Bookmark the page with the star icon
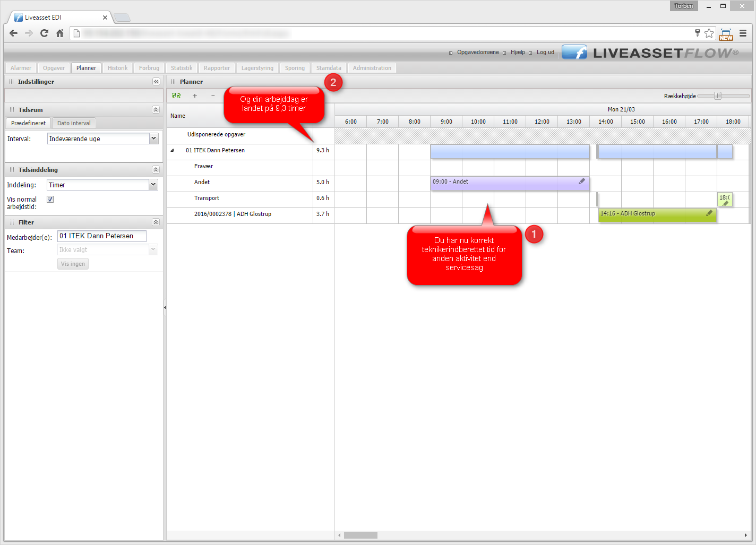 pos(709,33)
